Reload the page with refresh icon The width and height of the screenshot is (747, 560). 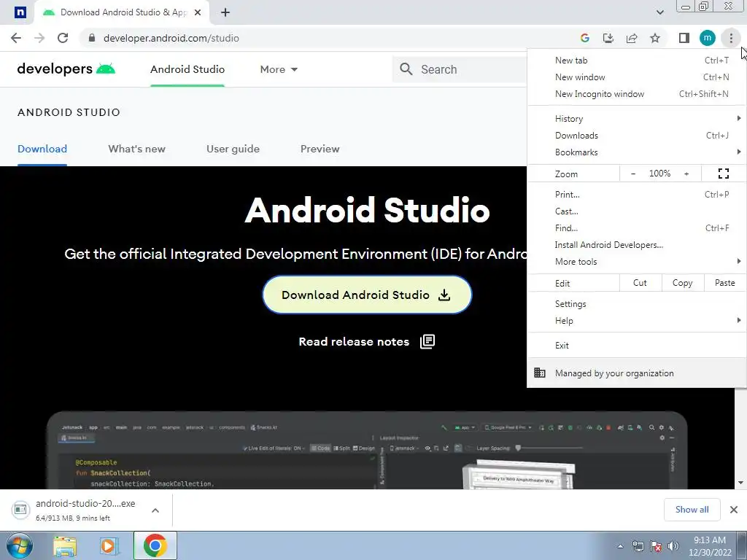63,38
